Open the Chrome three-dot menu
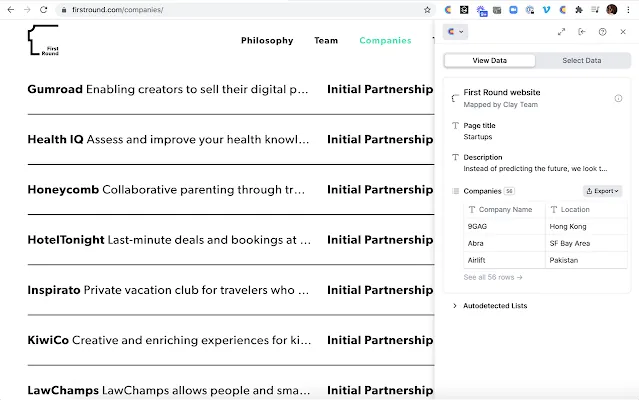The width and height of the screenshot is (640, 400). tap(629, 10)
